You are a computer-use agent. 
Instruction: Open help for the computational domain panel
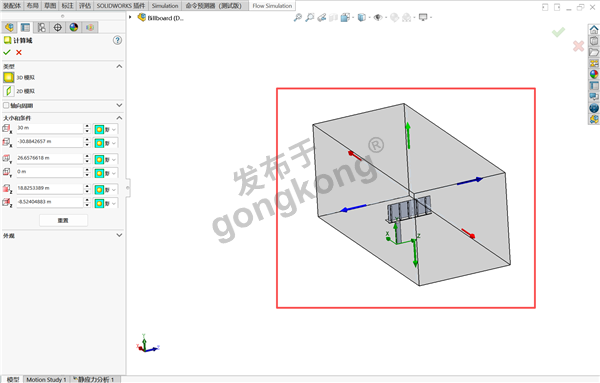[117, 40]
